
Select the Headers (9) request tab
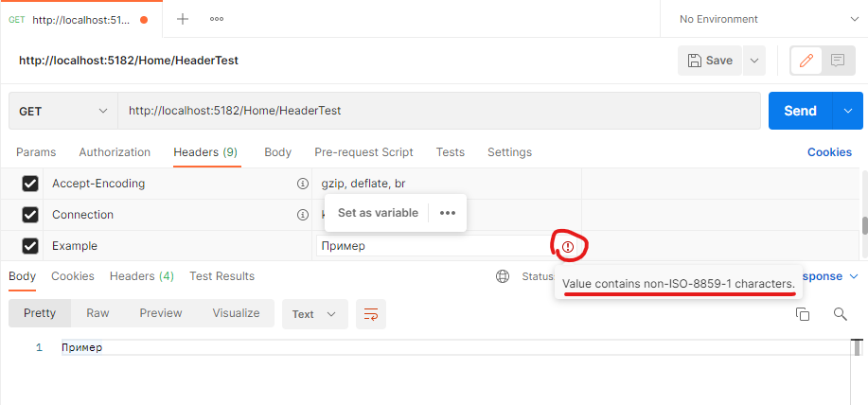point(205,152)
